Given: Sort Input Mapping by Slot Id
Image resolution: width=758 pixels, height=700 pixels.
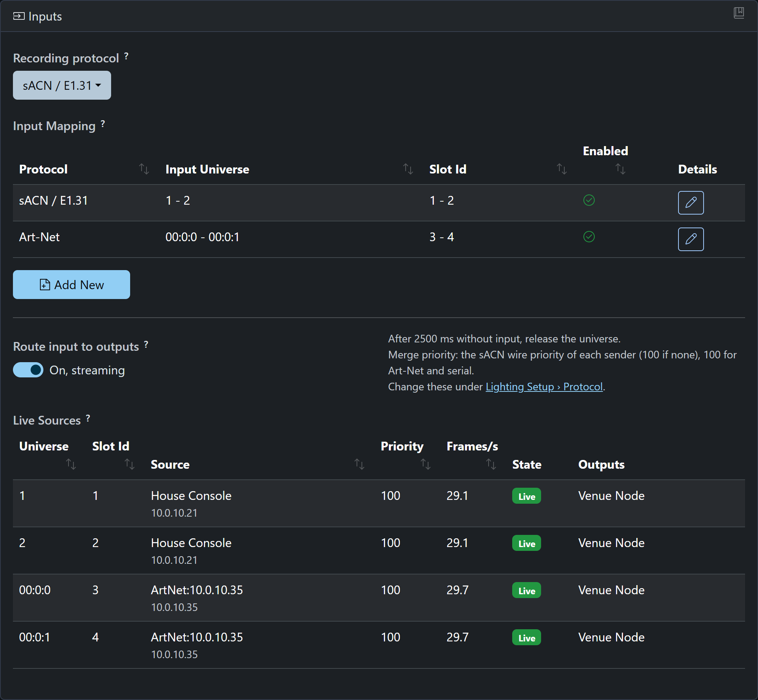Looking at the screenshot, I should coord(562,169).
